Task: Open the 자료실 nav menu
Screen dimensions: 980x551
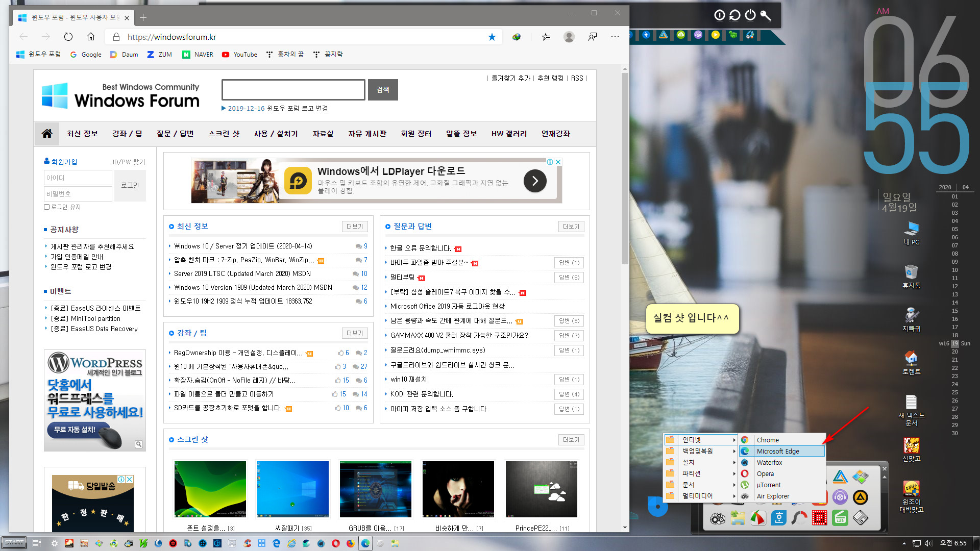Action: [x=323, y=133]
